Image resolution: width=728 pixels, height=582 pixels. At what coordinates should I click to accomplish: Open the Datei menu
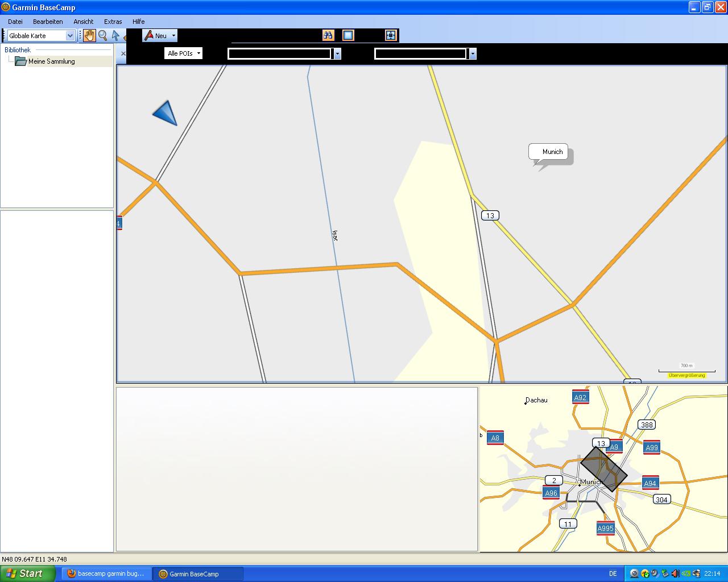pos(15,22)
